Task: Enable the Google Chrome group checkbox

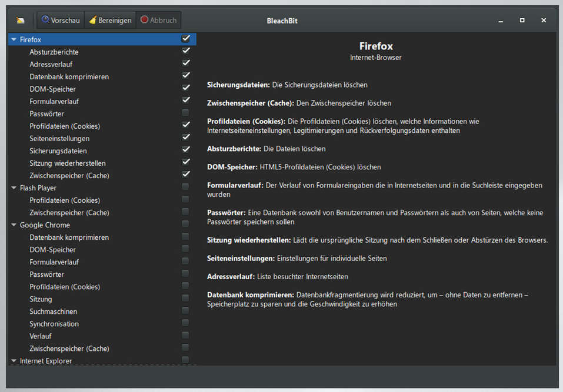Action: pos(185,224)
